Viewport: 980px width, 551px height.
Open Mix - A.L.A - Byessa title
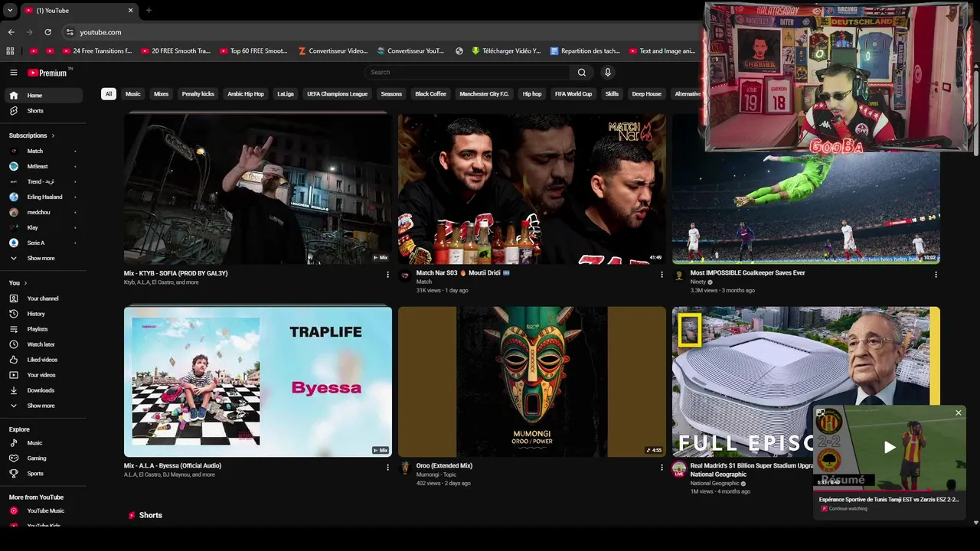[x=172, y=466]
